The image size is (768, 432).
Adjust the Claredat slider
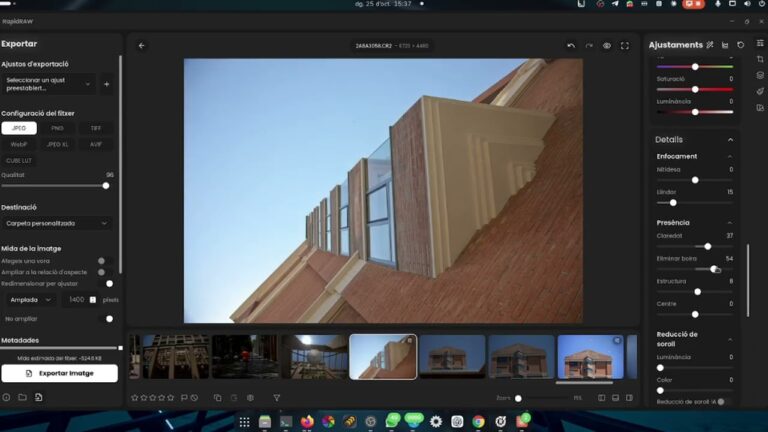[695, 246]
